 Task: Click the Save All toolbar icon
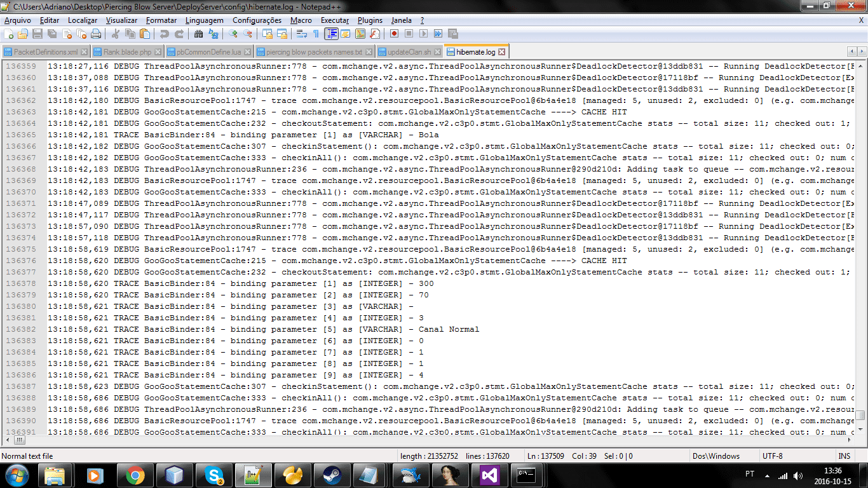[x=52, y=33]
